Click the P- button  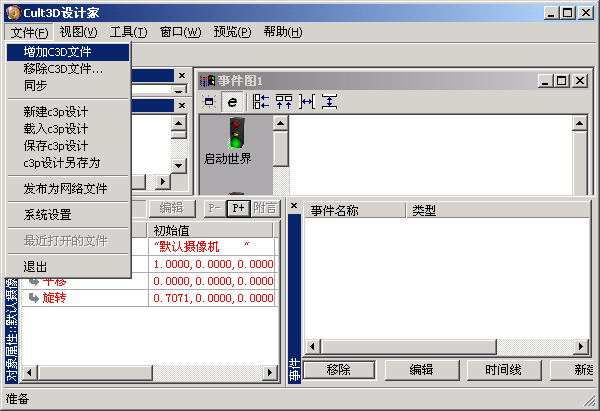pyautogui.click(x=215, y=208)
